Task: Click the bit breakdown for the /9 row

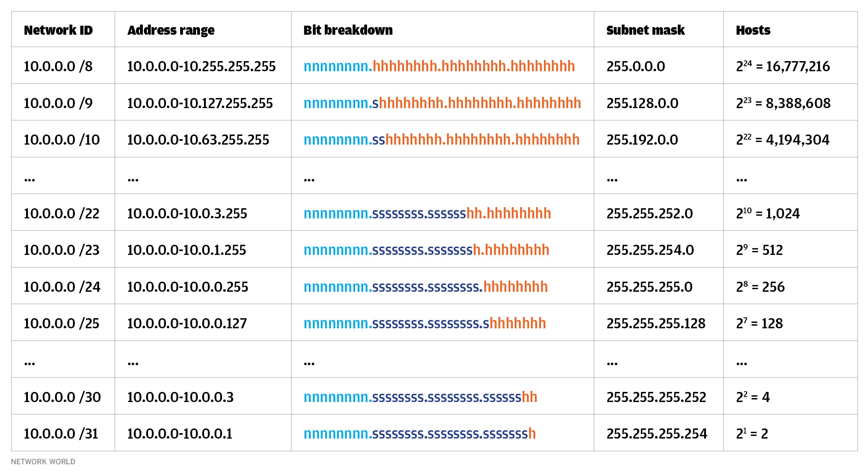Action: [x=442, y=103]
